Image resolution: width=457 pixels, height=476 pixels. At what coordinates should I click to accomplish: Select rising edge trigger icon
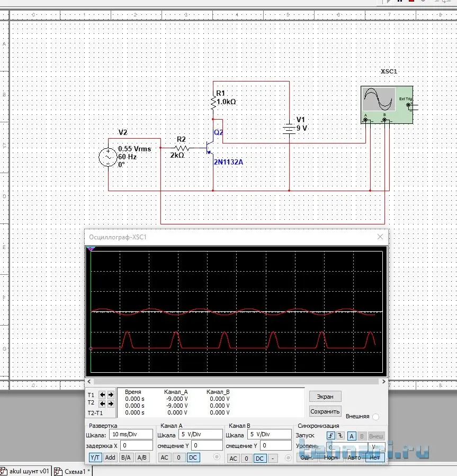[331, 436]
